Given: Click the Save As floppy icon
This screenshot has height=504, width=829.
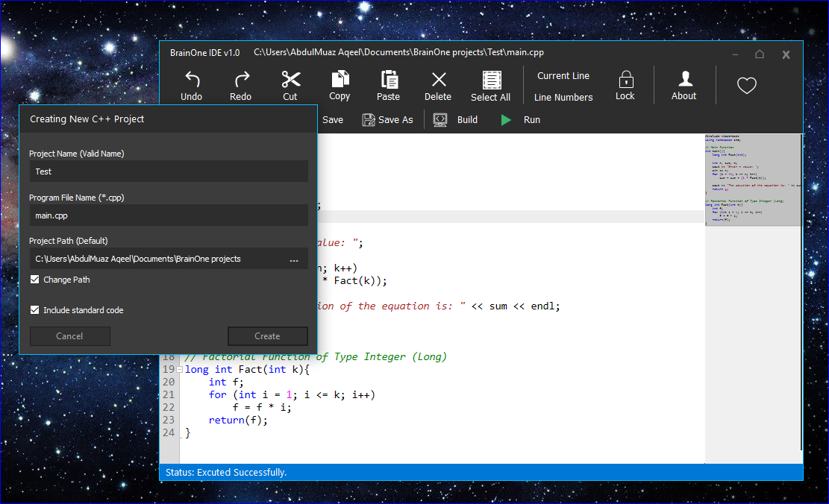Looking at the screenshot, I should [x=369, y=120].
